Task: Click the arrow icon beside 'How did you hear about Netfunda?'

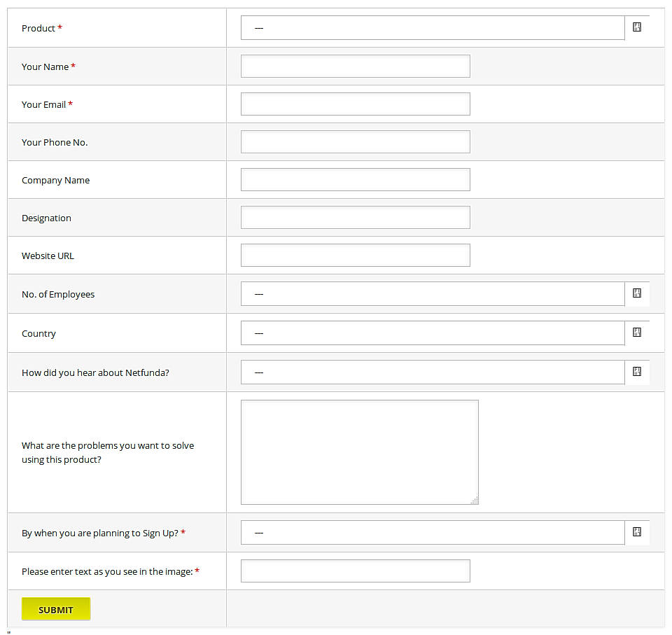Action: (x=636, y=372)
